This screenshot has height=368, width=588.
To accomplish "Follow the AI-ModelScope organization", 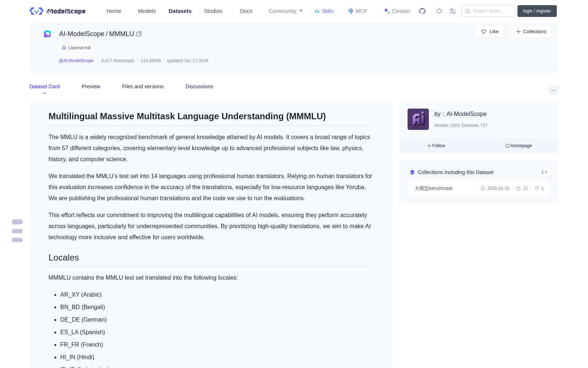I will [436, 146].
